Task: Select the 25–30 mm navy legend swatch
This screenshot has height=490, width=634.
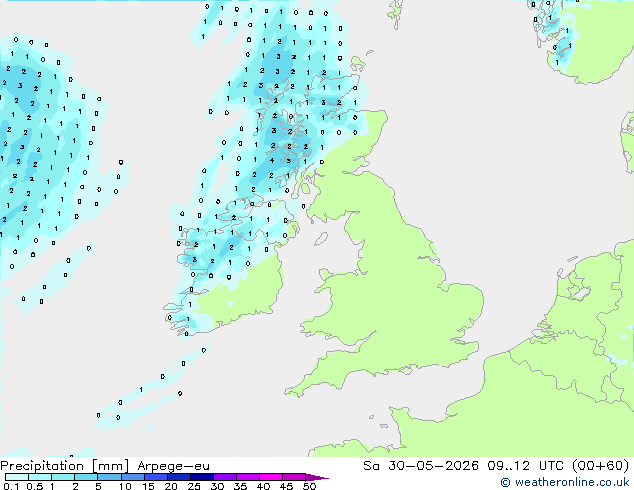Action: [x=202, y=477]
